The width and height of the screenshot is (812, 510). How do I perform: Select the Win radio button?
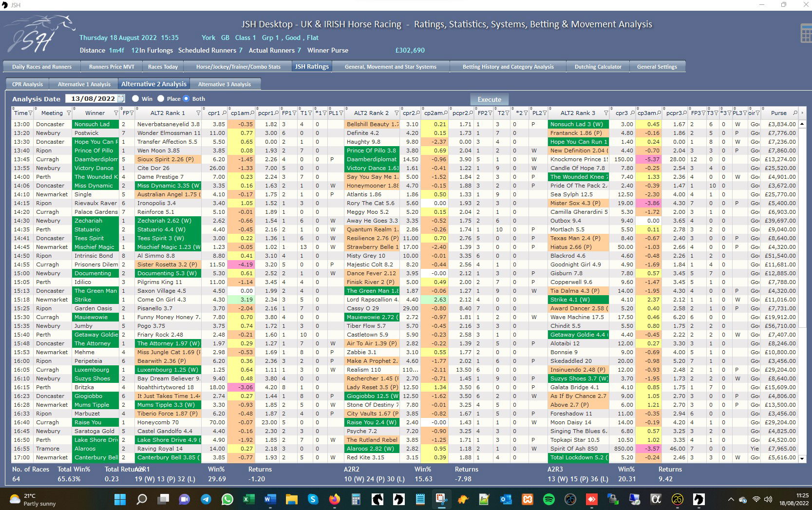coord(135,98)
